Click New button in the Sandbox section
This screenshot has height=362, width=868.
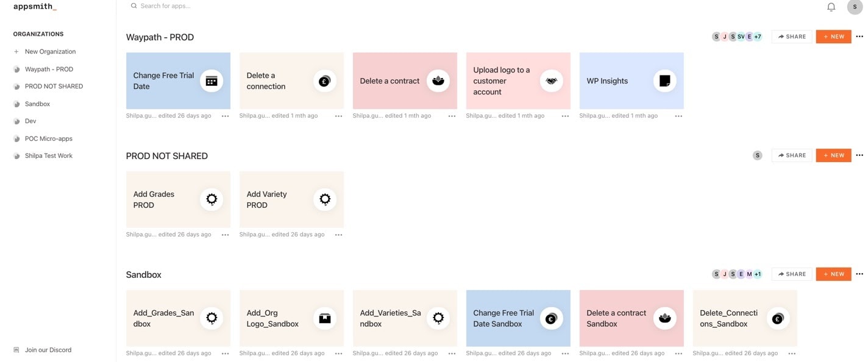833,274
